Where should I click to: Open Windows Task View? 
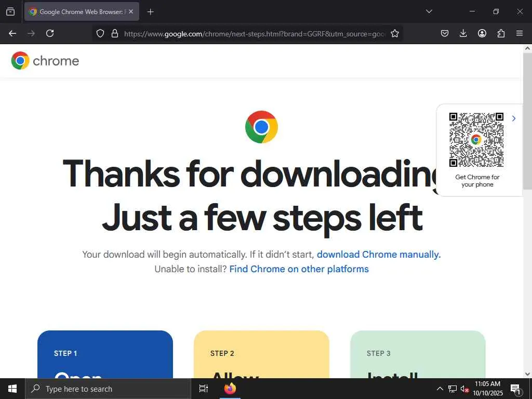(204, 389)
